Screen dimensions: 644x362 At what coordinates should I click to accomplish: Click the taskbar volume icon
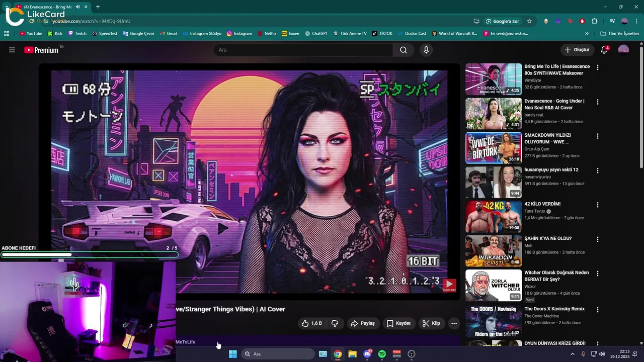[x=602, y=354]
